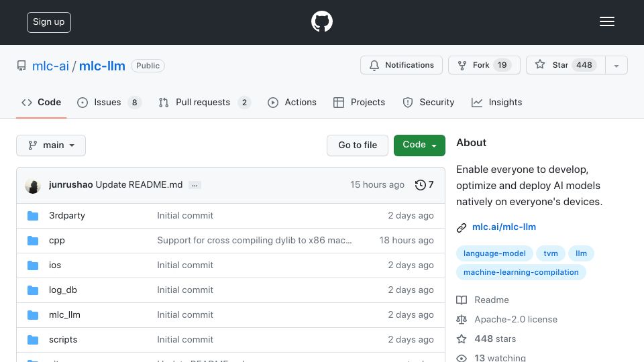Click the Sign up button
The image size is (644, 362).
click(49, 22)
